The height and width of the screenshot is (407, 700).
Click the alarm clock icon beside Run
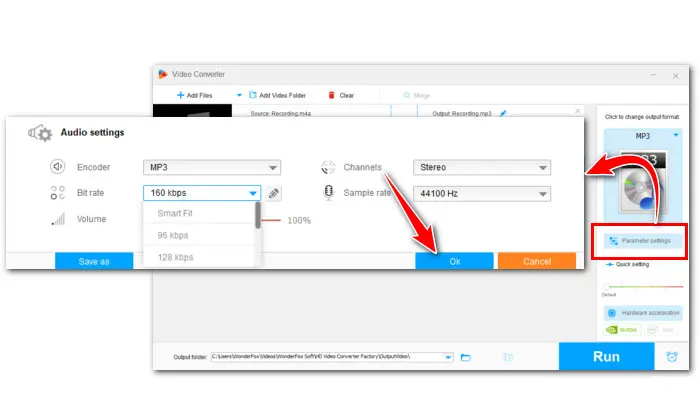tap(672, 357)
